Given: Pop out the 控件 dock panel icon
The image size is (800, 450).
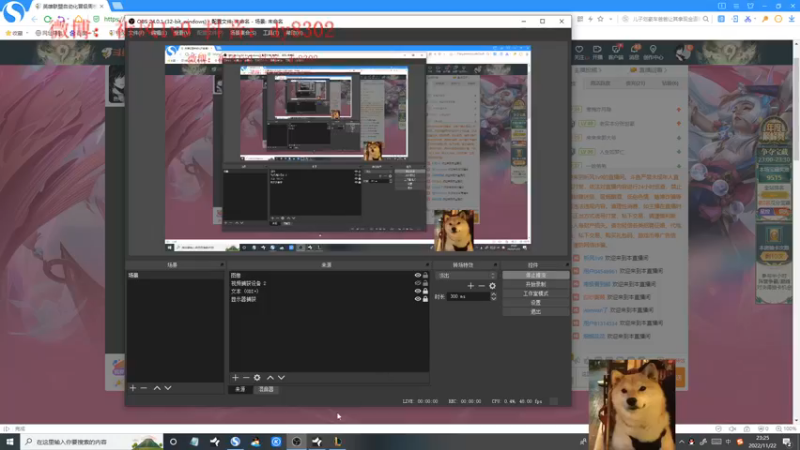Looking at the screenshot, I should pyautogui.click(x=567, y=265).
